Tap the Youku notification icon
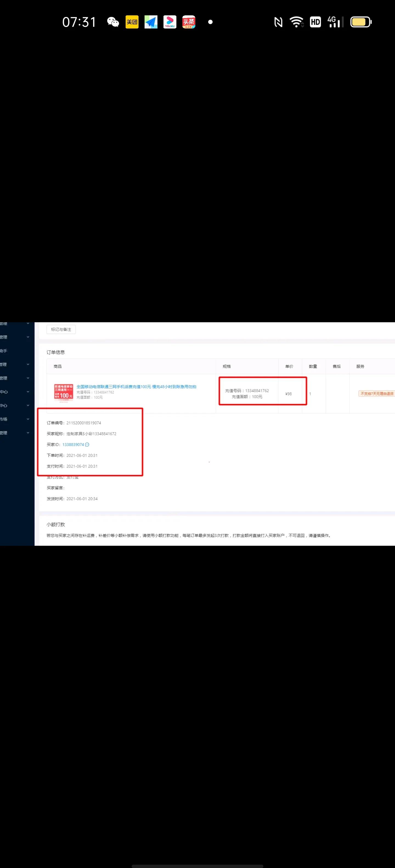The height and width of the screenshot is (868, 395). tap(170, 22)
